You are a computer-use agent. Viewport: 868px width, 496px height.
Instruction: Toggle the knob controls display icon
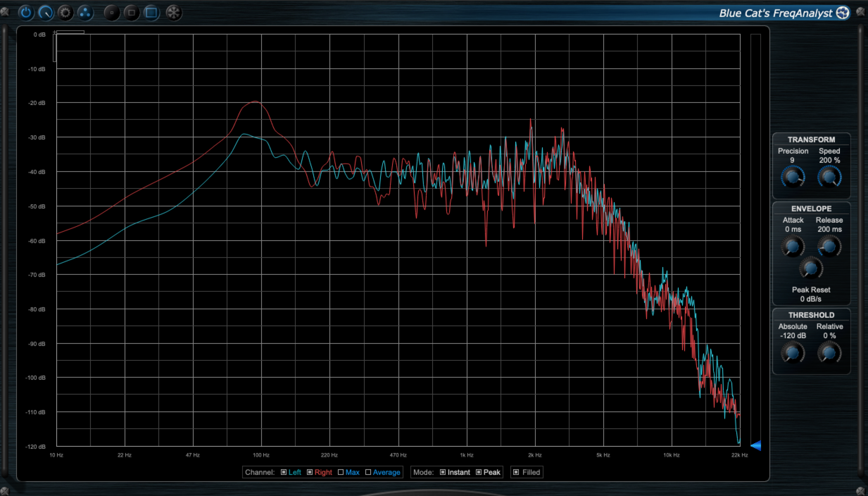(x=46, y=13)
